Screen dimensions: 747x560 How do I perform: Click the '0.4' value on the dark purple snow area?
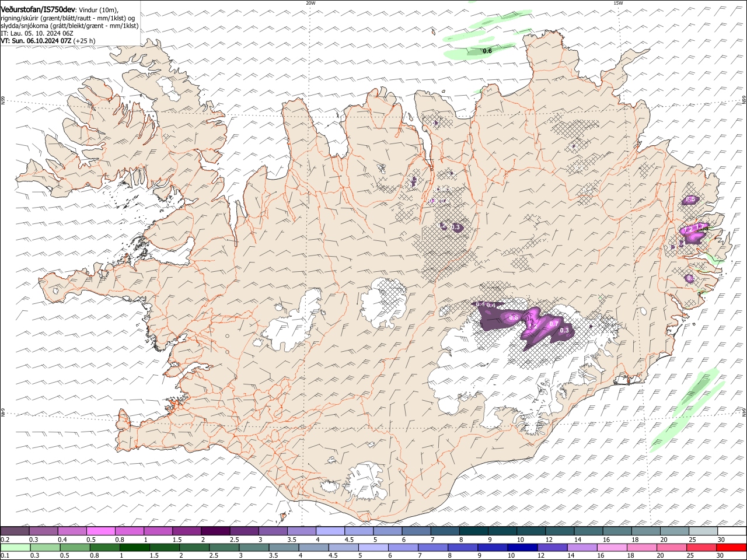pos(491,305)
